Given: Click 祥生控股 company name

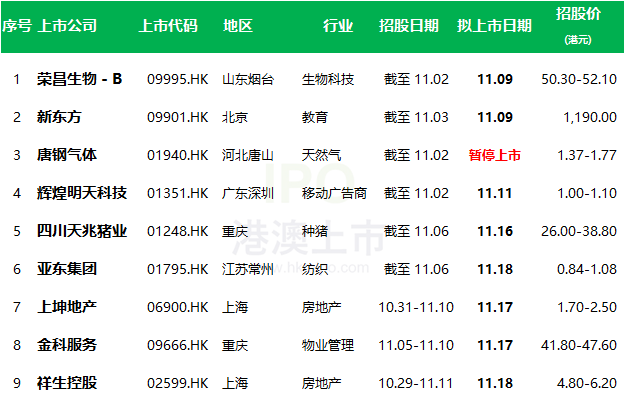Looking at the screenshot, I should coord(67,383).
